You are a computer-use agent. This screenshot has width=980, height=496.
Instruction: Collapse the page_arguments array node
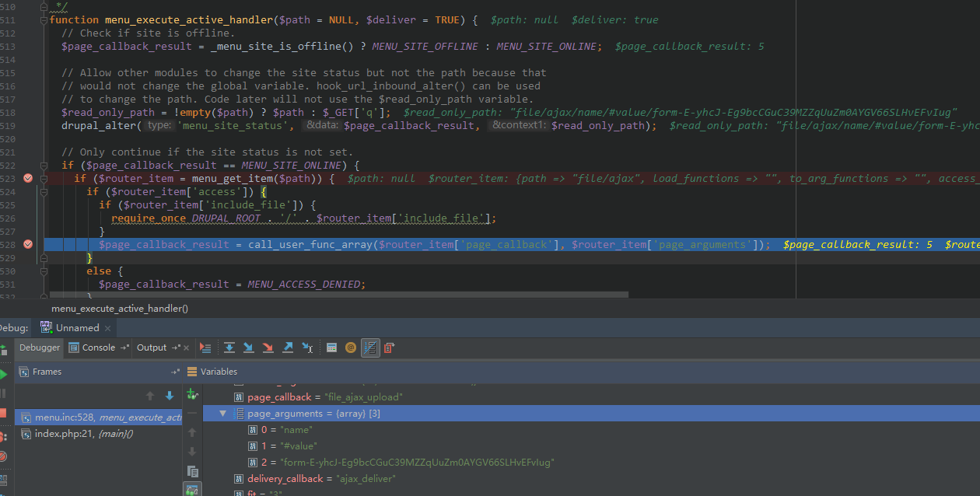click(x=223, y=414)
